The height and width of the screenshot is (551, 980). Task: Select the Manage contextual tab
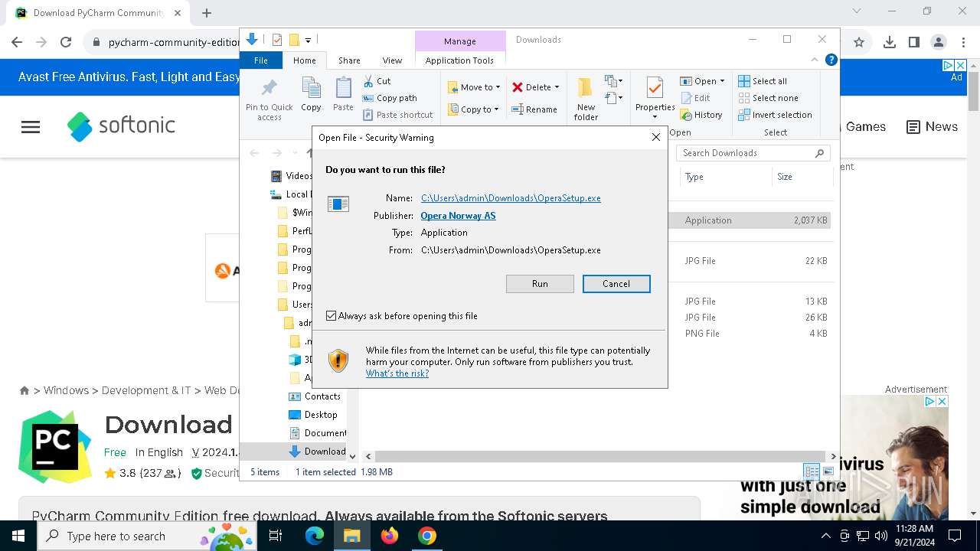(459, 41)
